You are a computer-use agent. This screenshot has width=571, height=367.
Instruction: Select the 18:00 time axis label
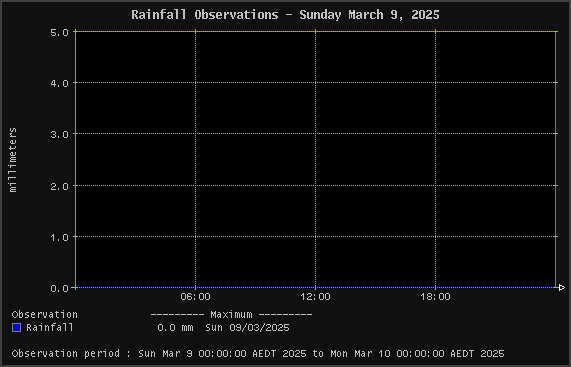point(435,297)
